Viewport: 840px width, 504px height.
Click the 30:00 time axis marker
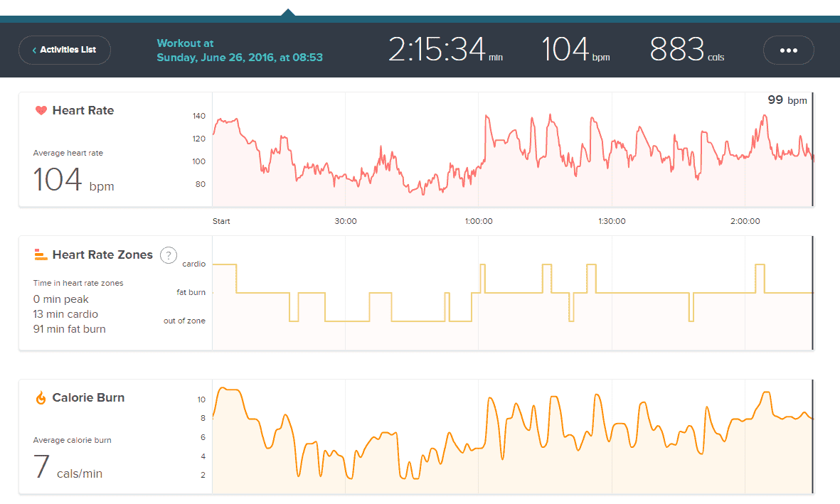[346, 221]
